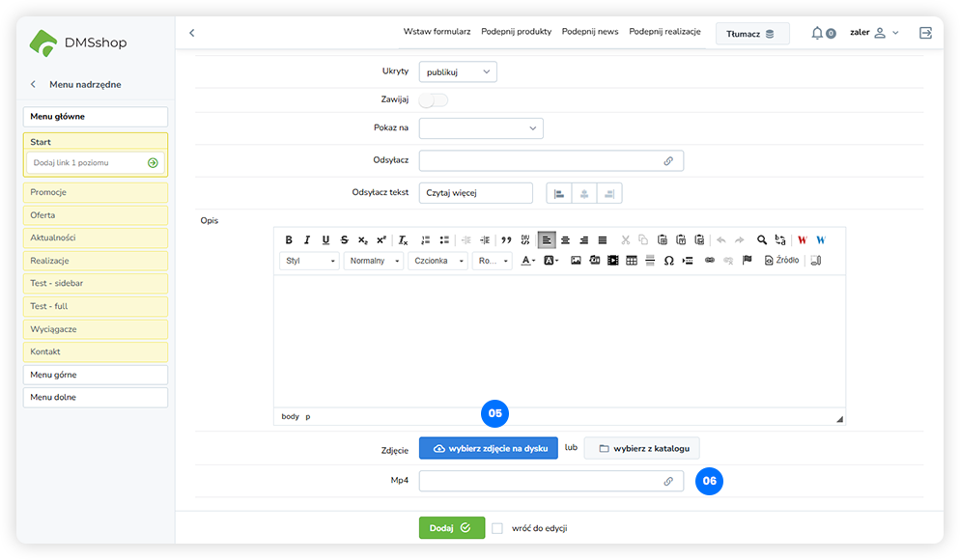The width and height of the screenshot is (960, 560).
Task: Click into the Mp4 input field
Action: pyautogui.click(x=541, y=481)
